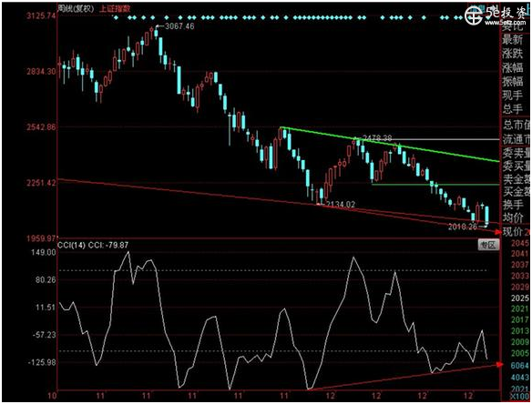
Task: Click the 周线(复权) period label
Action: 76,8
